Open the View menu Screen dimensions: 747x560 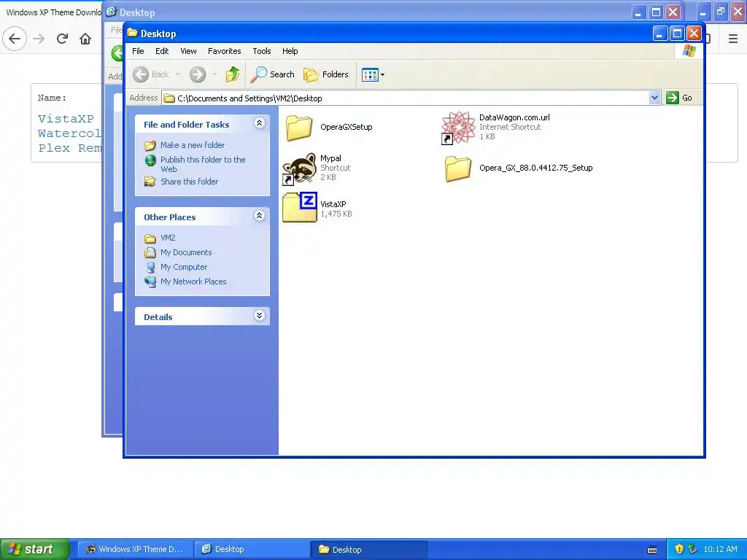coord(188,51)
